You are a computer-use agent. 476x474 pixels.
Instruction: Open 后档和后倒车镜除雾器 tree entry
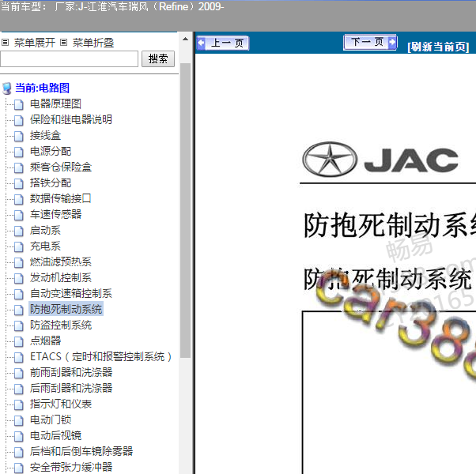coord(81,451)
